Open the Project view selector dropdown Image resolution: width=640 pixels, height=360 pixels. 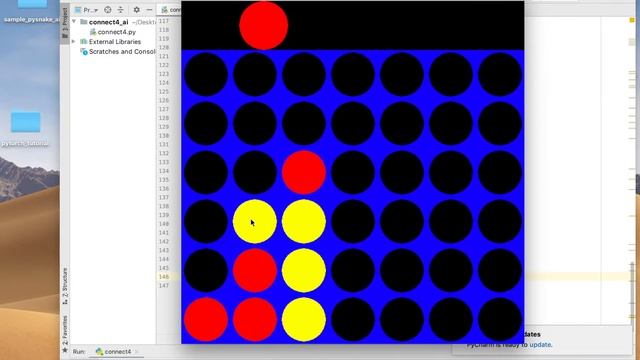(x=87, y=9)
